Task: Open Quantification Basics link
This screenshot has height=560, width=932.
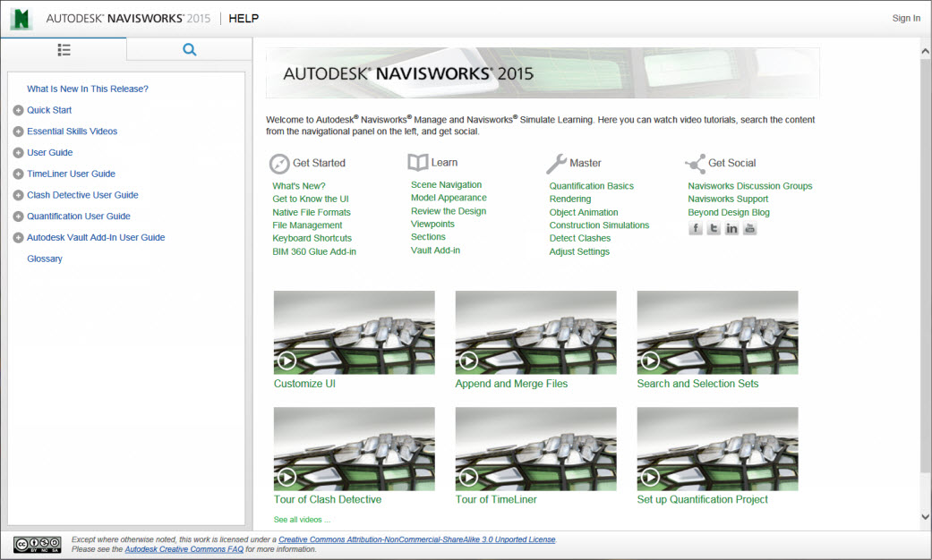Action: tap(592, 186)
